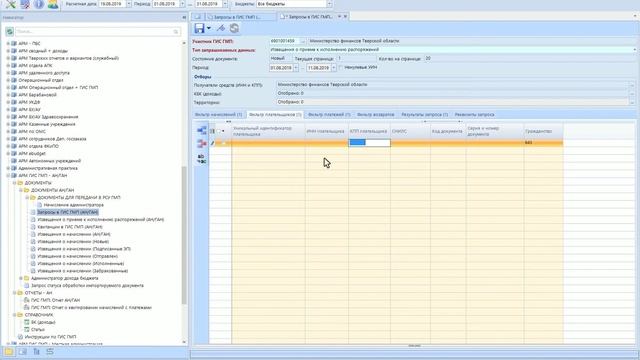The image size is (640, 360).
Task: Switch to the Фильтр плательщиков tab
Action: [275, 115]
